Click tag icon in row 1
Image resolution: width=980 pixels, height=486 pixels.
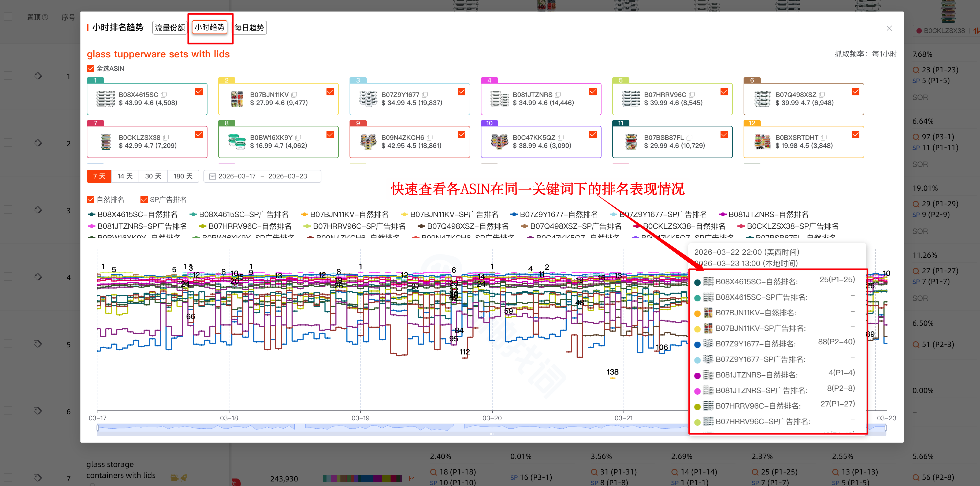point(38,76)
